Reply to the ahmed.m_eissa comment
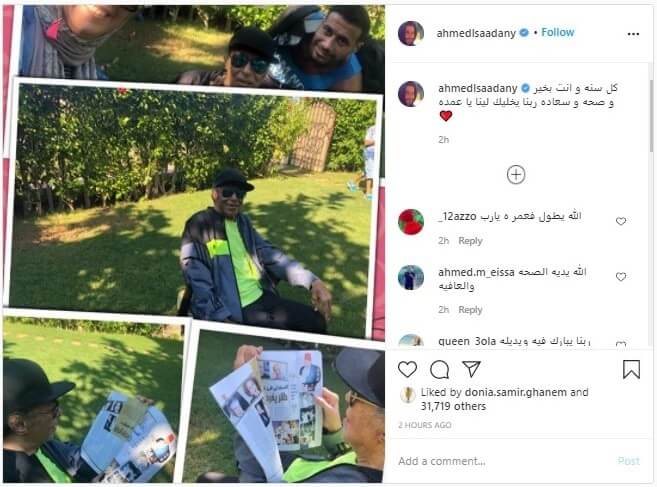Image resolution: width=657 pixels, height=487 pixels. pos(470,310)
